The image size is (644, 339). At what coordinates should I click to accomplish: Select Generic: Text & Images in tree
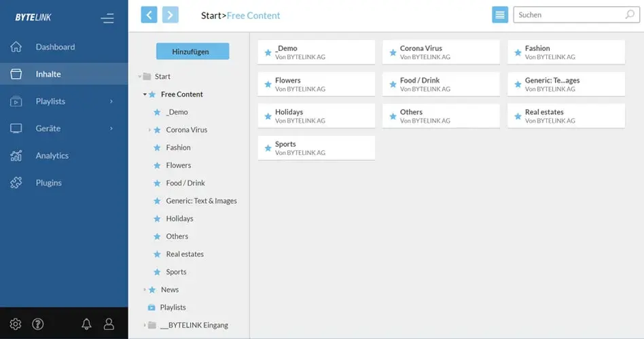[x=201, y=201]
